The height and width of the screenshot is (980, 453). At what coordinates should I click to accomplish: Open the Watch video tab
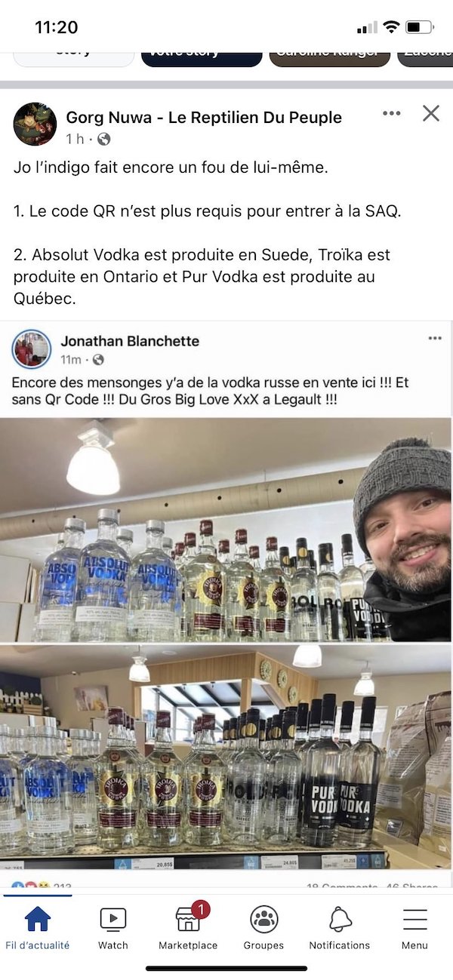[x=112, y=928]
